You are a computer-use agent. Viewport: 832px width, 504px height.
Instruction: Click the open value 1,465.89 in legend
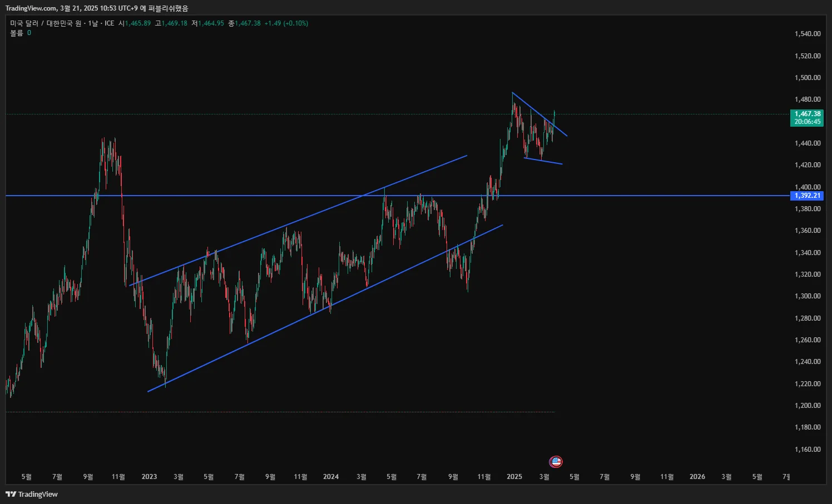pos(137,23)
